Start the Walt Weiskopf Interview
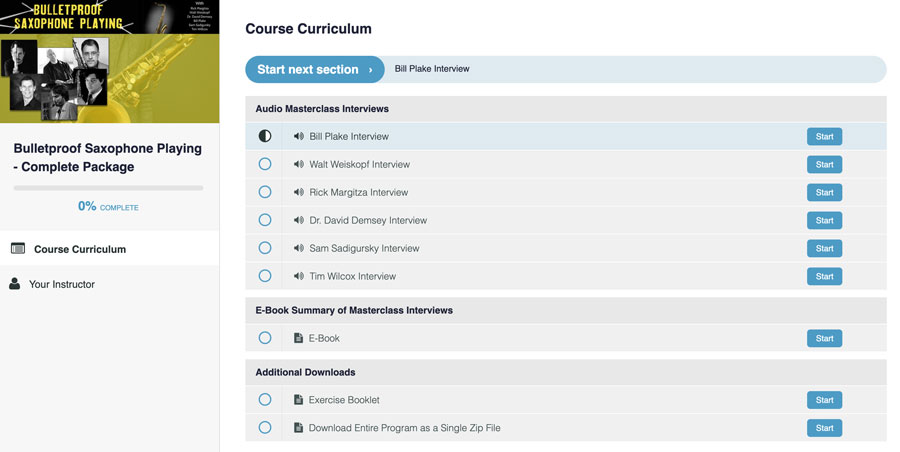900x452 pixels. point(824,164)
